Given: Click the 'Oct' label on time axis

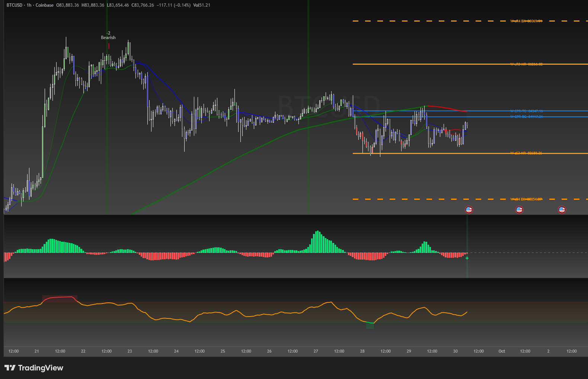Looking at the screenshot, I should [502, 351].
